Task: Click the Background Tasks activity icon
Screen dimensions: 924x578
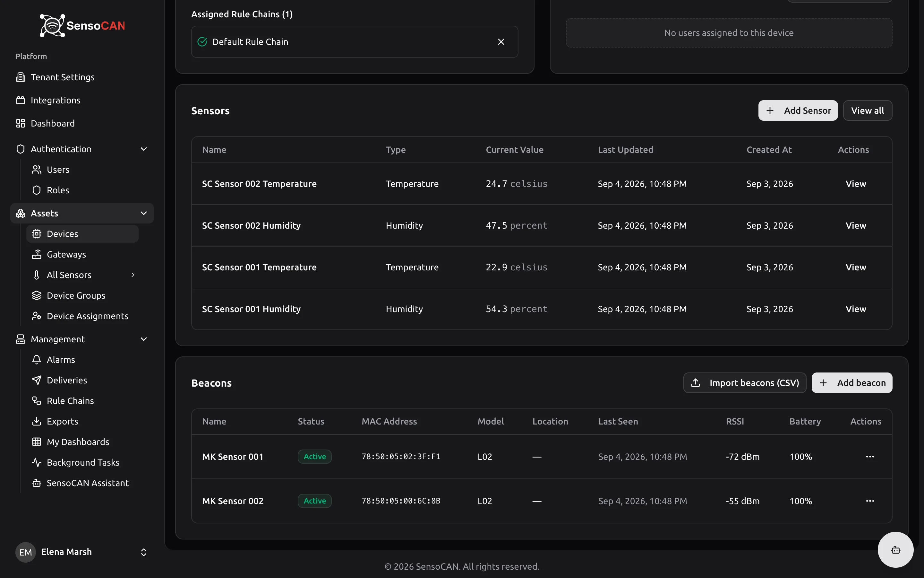Action: [36, 462]
